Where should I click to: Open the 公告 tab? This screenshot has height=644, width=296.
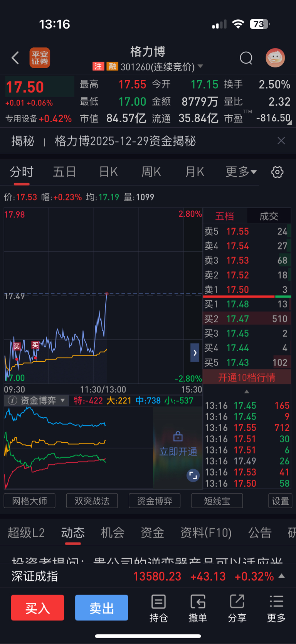pos(260,533)
